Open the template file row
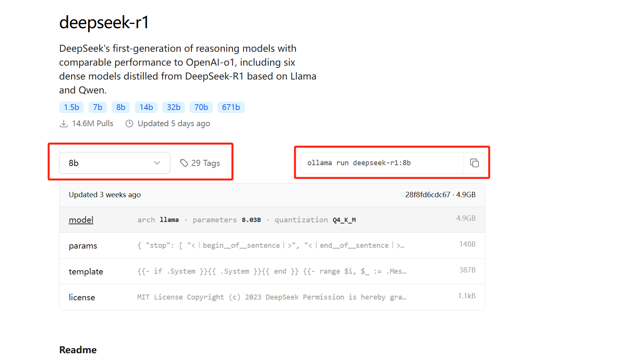The height and width of the screenshot is (364, 644). click(272, 271)
